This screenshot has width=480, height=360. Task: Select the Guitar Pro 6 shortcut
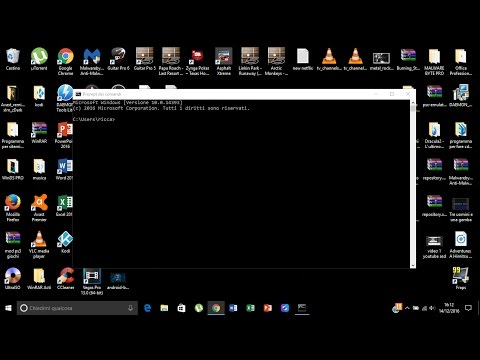click(118, 59)
